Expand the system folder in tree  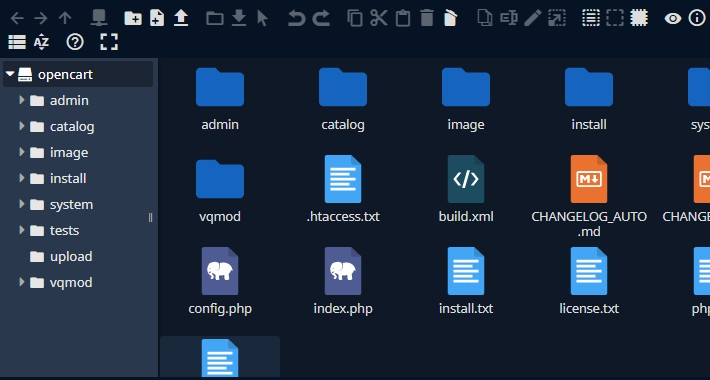[x=21, y=204]
